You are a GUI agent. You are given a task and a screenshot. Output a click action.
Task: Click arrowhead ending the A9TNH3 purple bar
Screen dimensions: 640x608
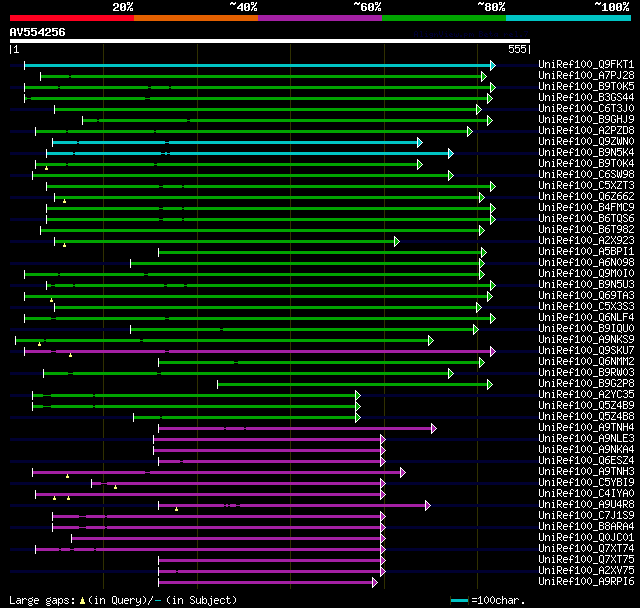pos(403,473)
